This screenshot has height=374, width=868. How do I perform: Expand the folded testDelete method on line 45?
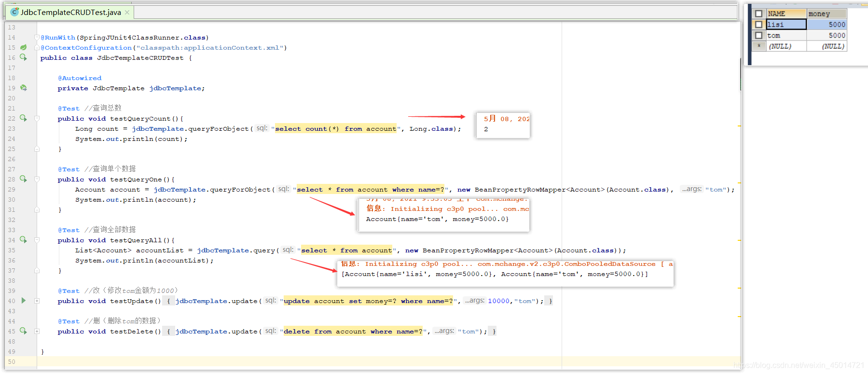pos(37,331)
